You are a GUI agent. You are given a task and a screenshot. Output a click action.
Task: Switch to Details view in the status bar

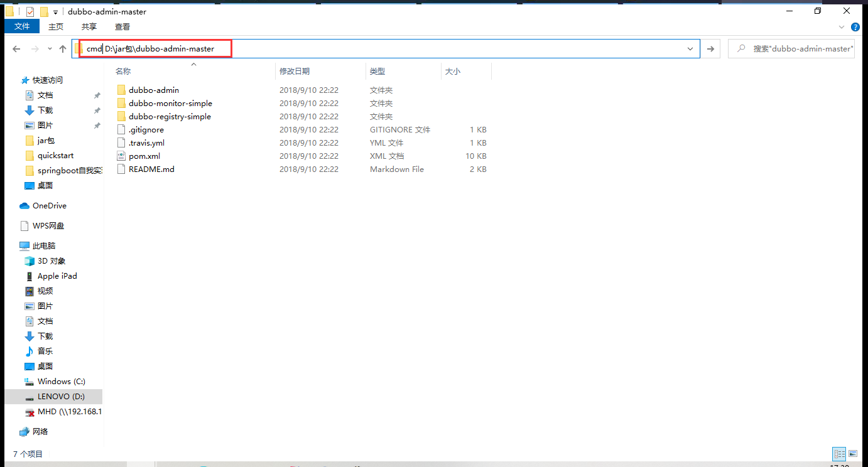[x=839, y=454]
